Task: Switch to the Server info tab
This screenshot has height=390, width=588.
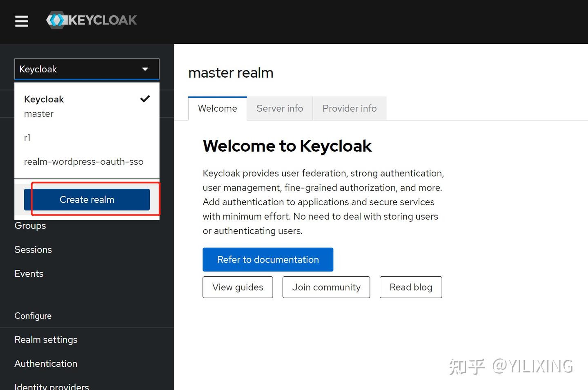Action: click(x=279, y=108)
